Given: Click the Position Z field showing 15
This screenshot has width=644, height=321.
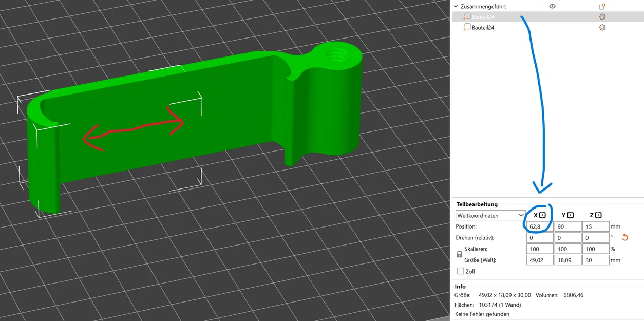Looking at the screenshot, I should point(596,226).
